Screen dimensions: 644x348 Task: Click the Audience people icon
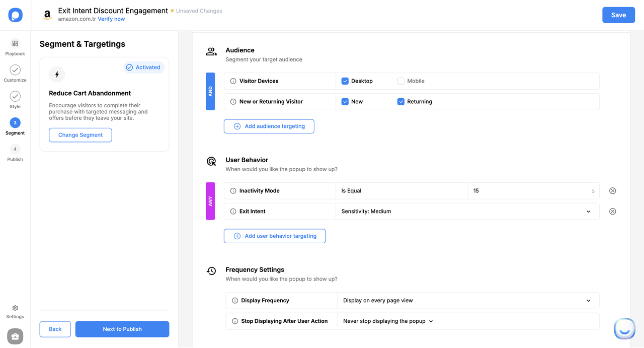click(211, 51)
